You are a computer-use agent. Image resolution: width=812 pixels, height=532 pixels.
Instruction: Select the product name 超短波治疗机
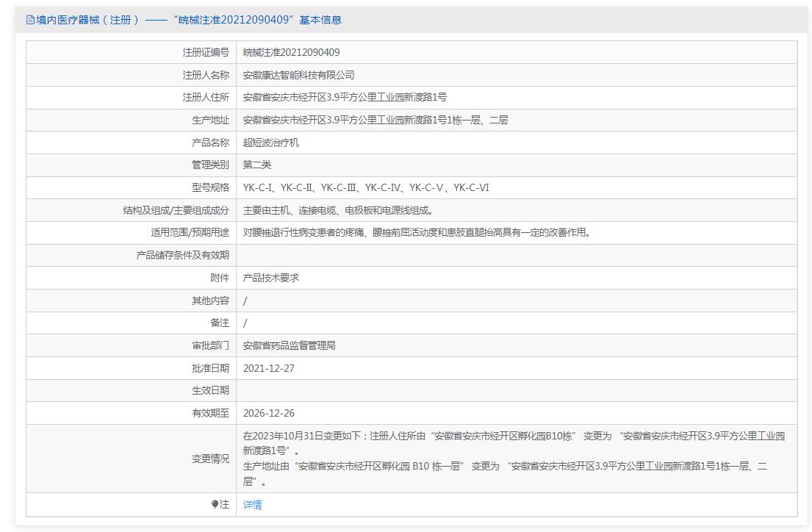click(x=271, y=143)
